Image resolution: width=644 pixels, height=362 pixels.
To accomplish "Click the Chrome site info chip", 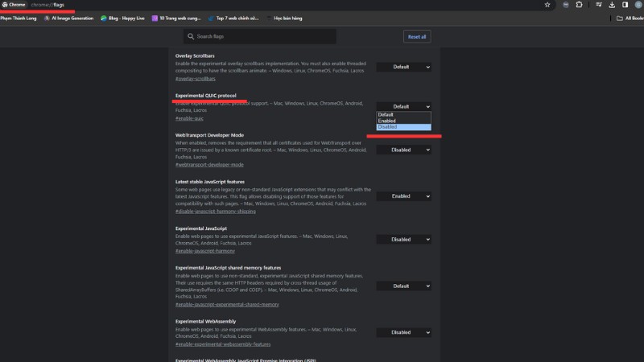I will coord(14,5).
